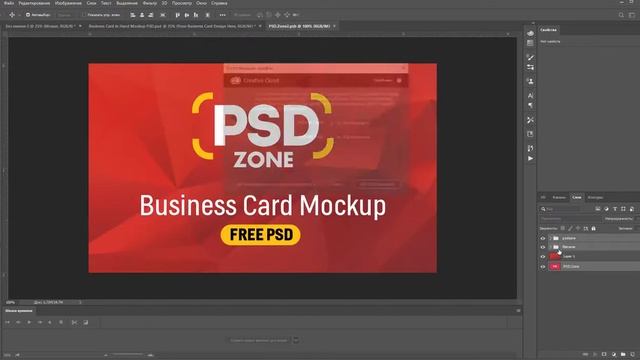Click the align horizontal centers icon

click(142, 15)
